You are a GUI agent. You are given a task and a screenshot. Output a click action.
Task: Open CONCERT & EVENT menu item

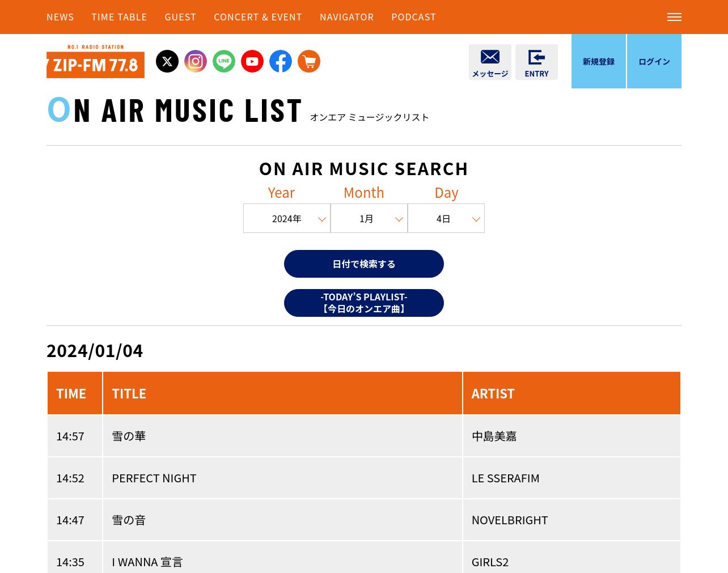tap(258, 17)
